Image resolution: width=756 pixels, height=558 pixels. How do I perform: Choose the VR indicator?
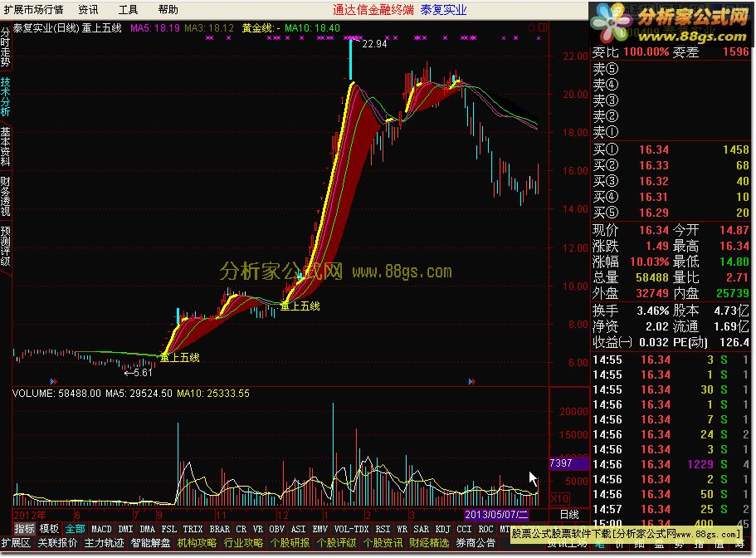(x=258, y=529)
